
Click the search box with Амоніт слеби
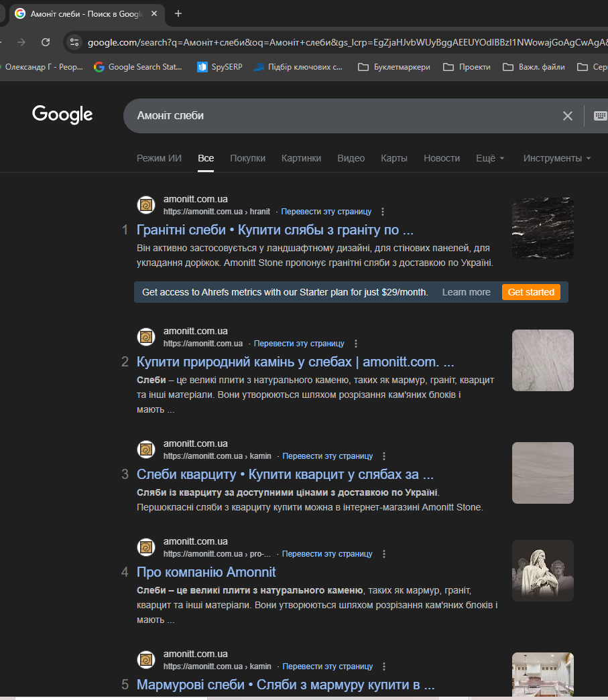point(344,116)
